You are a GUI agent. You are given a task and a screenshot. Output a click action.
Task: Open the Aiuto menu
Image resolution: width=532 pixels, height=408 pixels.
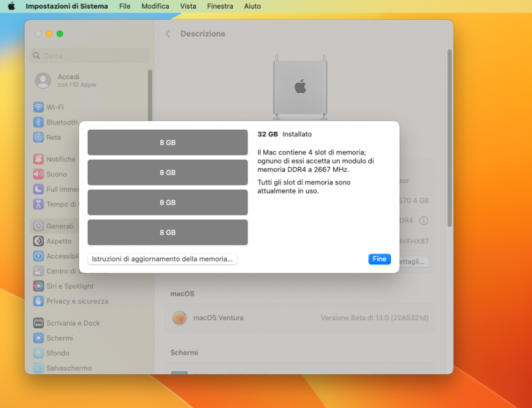[253, 6]
